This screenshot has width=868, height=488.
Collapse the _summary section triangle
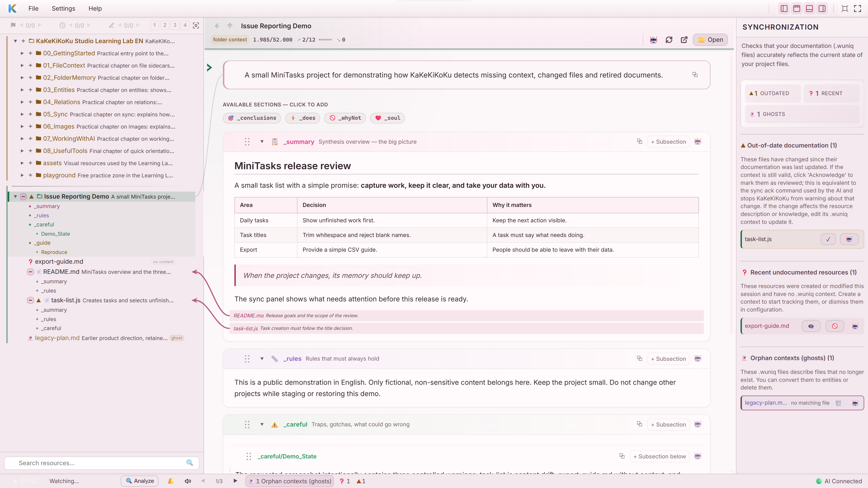[x=262, y=142]
